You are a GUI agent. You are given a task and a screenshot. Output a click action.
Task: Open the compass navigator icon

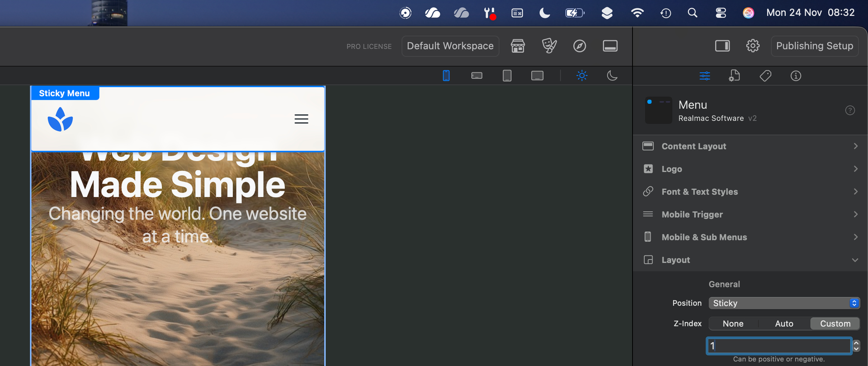point(580,46)
